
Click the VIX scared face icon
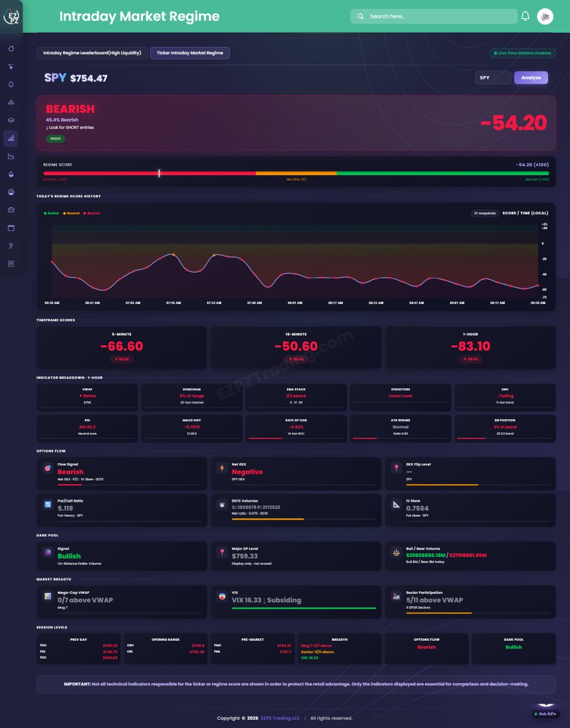coord(222,596)
